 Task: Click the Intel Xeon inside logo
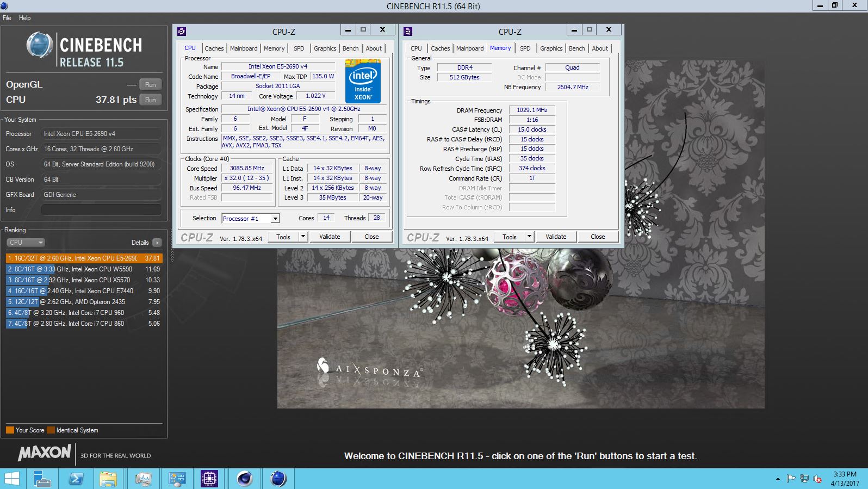pyautogui.click(x=363, y=82)
